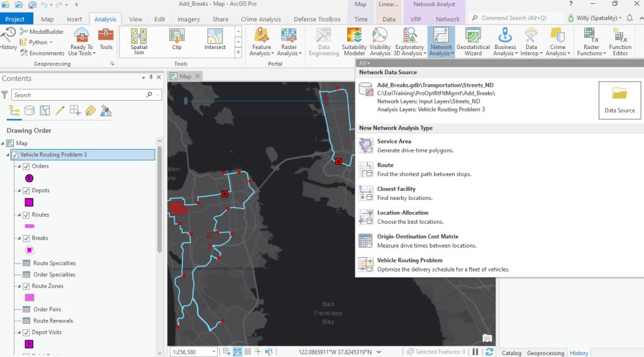Select Location-Allocation analysis type
Screen dimensions: 644x357
click(499, 217)
